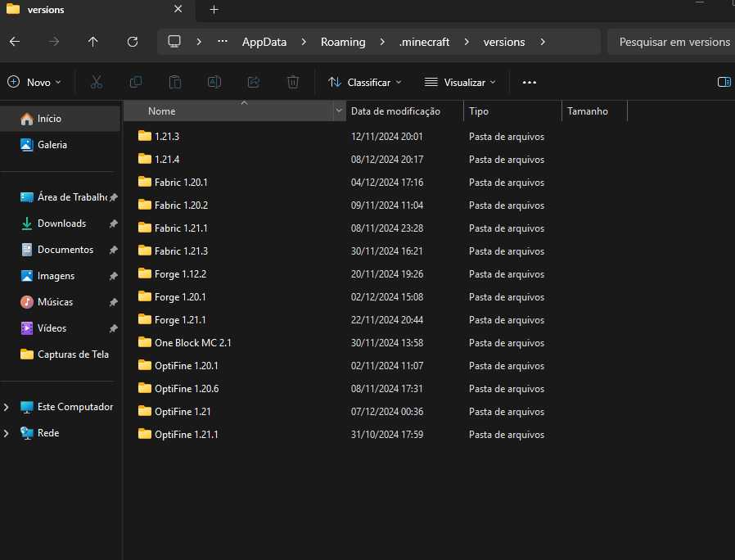
Task: Open the Visualizar view menu
Action: point(460,82)
